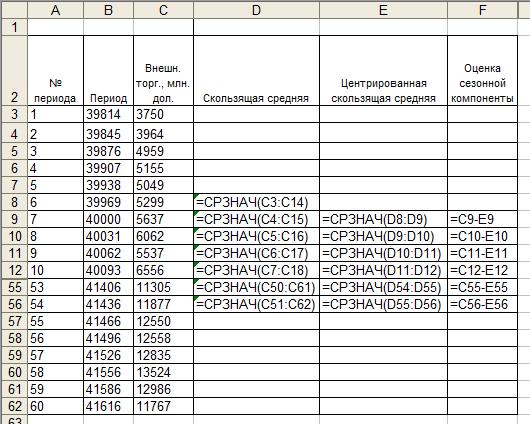This screenshot has height=424, width=530.
Task: Click header 'Центрированная скользящая средняя'
Action: pos(383,70)
